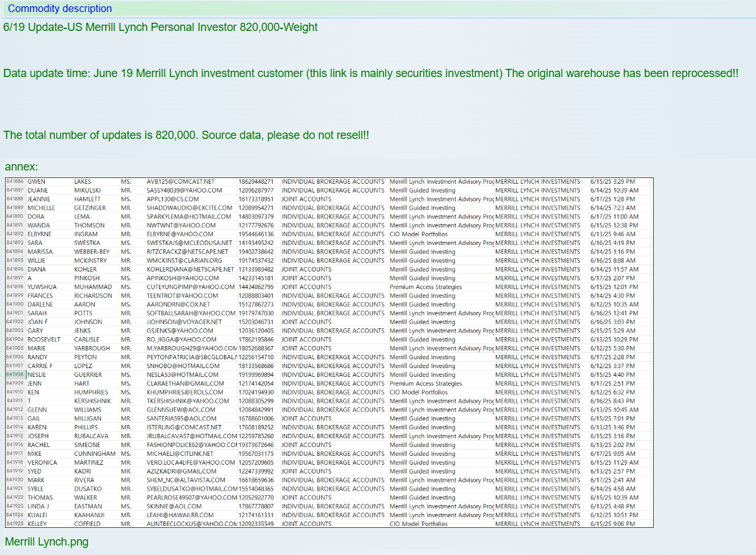Click the total number of updates line
The width and height of the screenshot is (756, 555).
[x=186, y=135]
